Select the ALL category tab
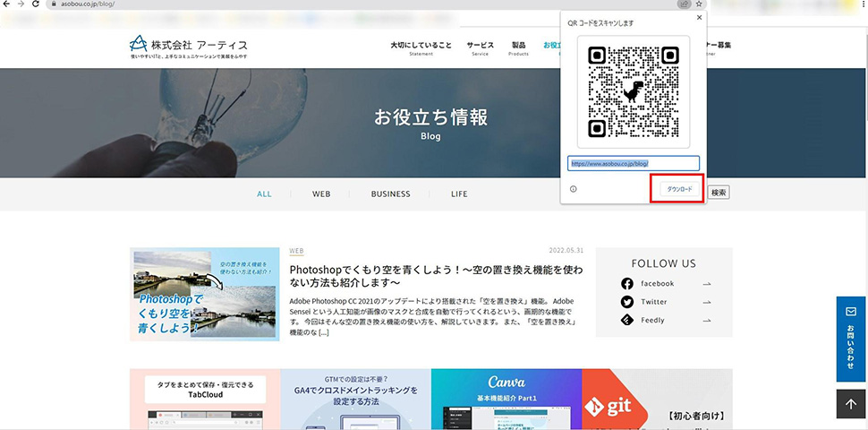 (264, 193)
